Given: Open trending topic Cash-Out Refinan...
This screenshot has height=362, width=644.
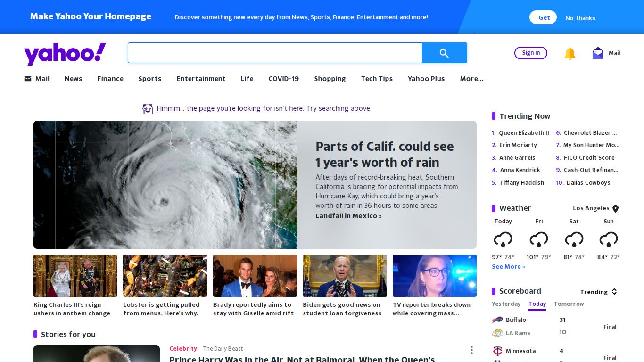Looking at the screenshot, I should pos(591,170).
